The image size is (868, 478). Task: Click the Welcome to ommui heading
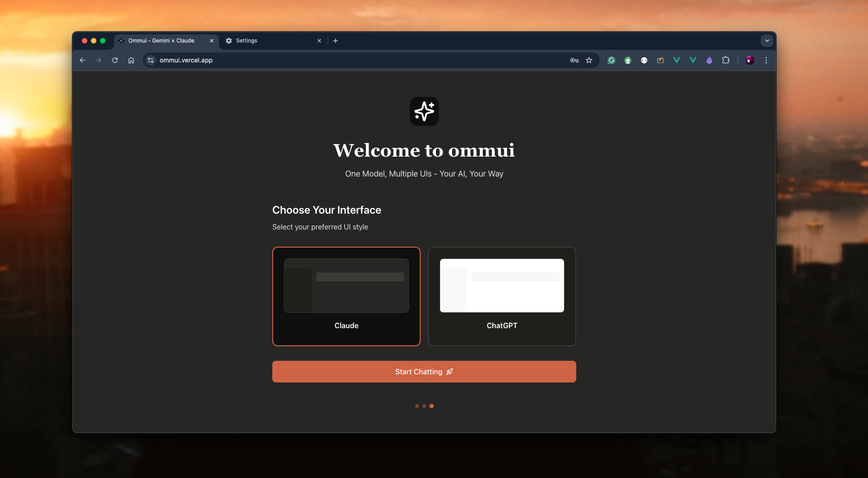(424, 150)
